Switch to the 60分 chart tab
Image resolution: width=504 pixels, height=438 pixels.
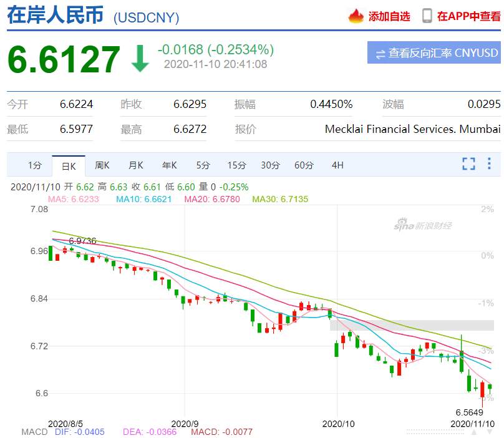[x=304, y=165]
